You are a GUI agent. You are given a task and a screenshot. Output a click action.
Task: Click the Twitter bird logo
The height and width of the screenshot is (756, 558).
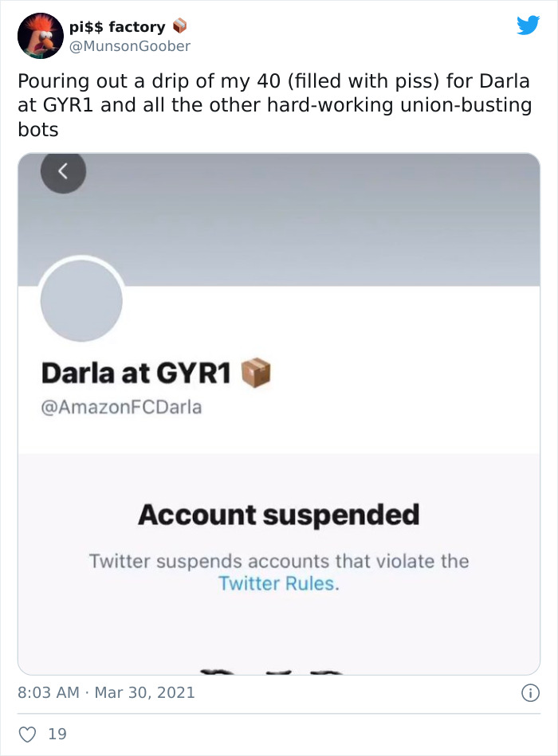click(x=529, y=24)
